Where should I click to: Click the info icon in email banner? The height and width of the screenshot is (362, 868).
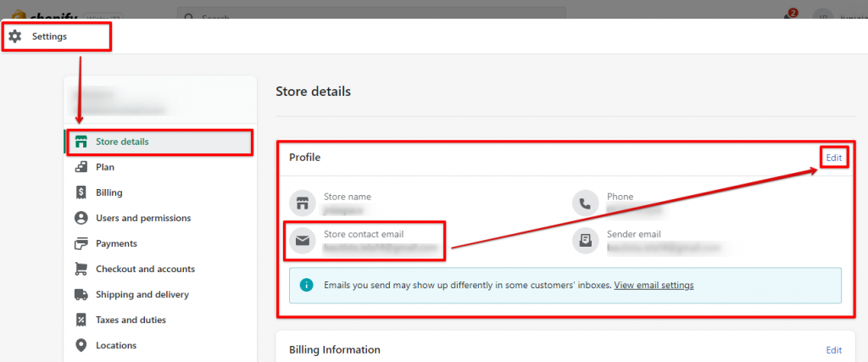point(307,285)
